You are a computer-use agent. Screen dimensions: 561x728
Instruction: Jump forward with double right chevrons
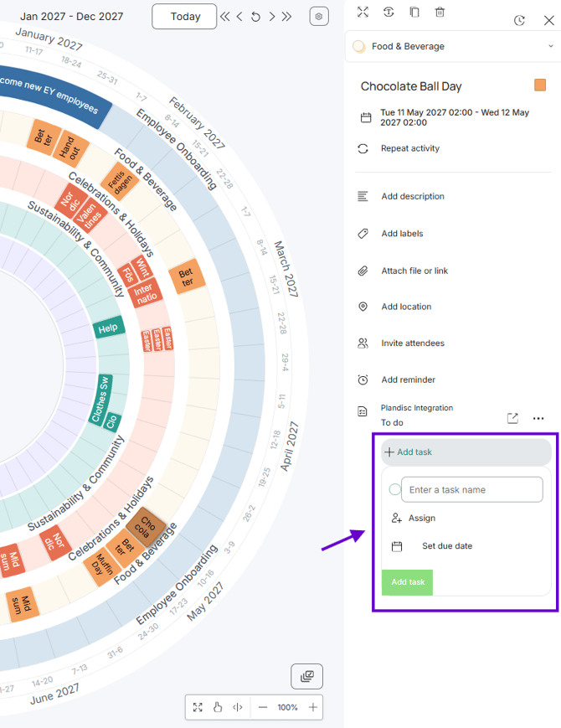286,17
